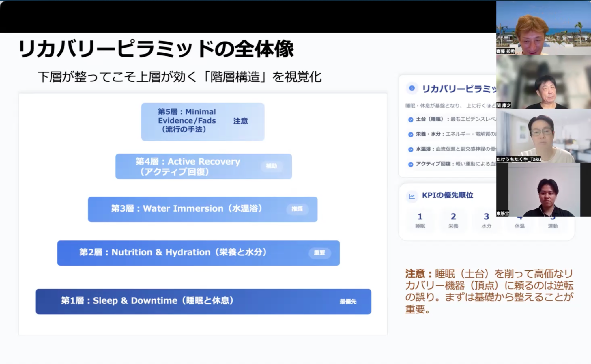This screenshot has width=591, height=364.
Task: Click the chart icon next to KPIの優先順位
Action: click(x=412, y=196)
